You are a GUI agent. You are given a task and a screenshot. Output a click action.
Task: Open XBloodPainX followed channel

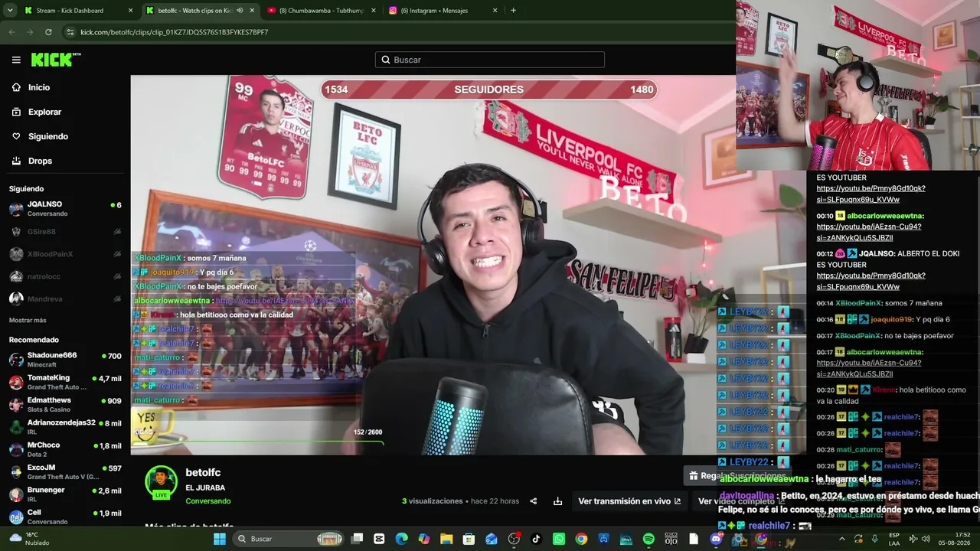pos(65,254)
